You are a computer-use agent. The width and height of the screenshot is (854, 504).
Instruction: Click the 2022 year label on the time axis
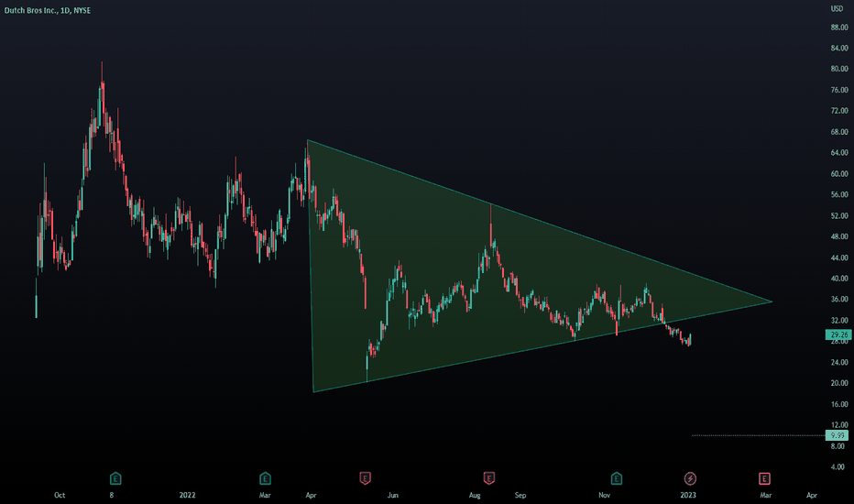pyautogui.click(x=187, y=495)
